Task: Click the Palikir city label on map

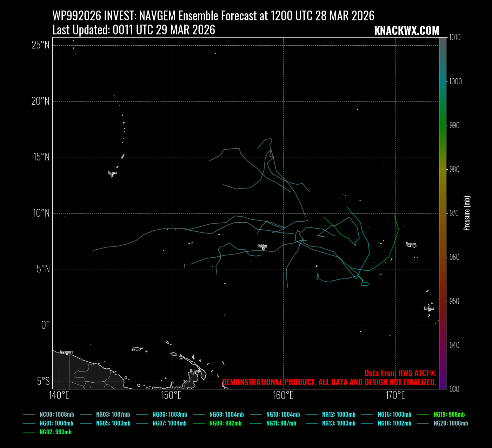Action: click(262, 246)
